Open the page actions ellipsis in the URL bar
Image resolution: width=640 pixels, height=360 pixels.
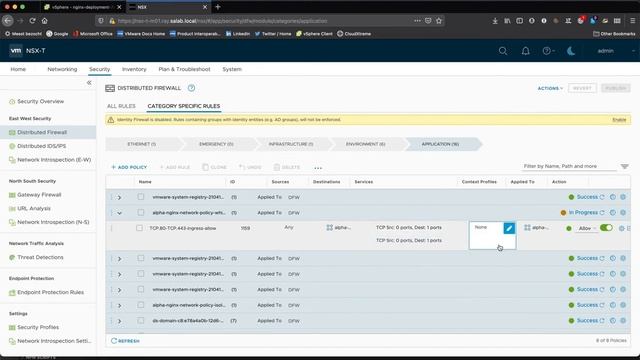417,20
